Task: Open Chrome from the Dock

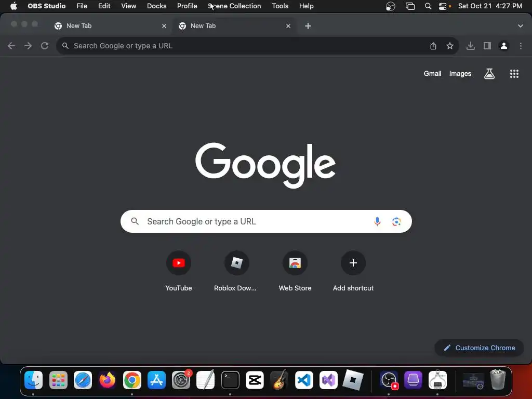Action: coord(132,380)
